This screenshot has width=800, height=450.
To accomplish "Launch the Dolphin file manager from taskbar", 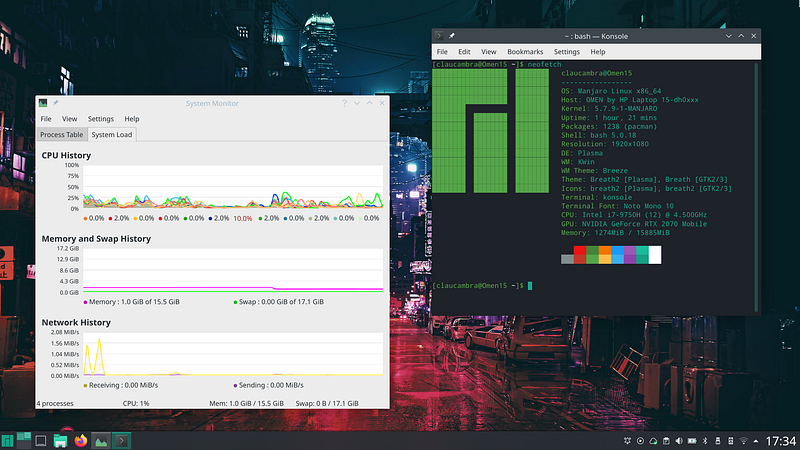I will click(x=60, y=441).
